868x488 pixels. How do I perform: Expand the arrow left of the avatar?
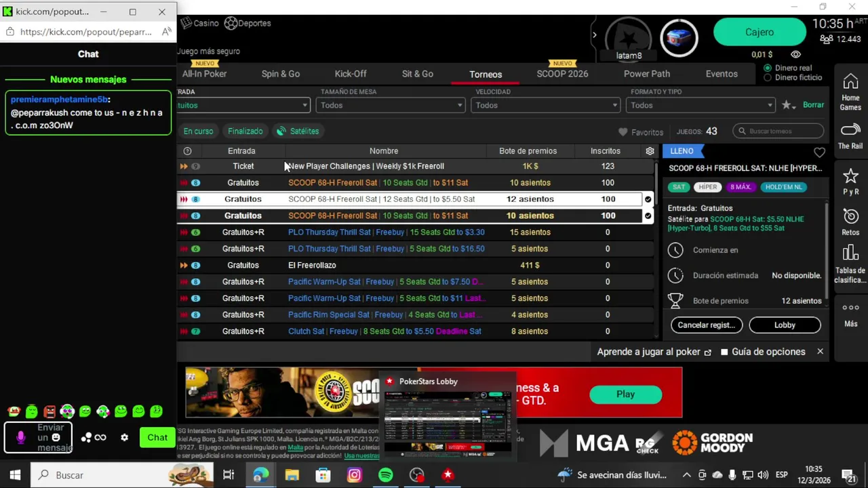(595, 35)
